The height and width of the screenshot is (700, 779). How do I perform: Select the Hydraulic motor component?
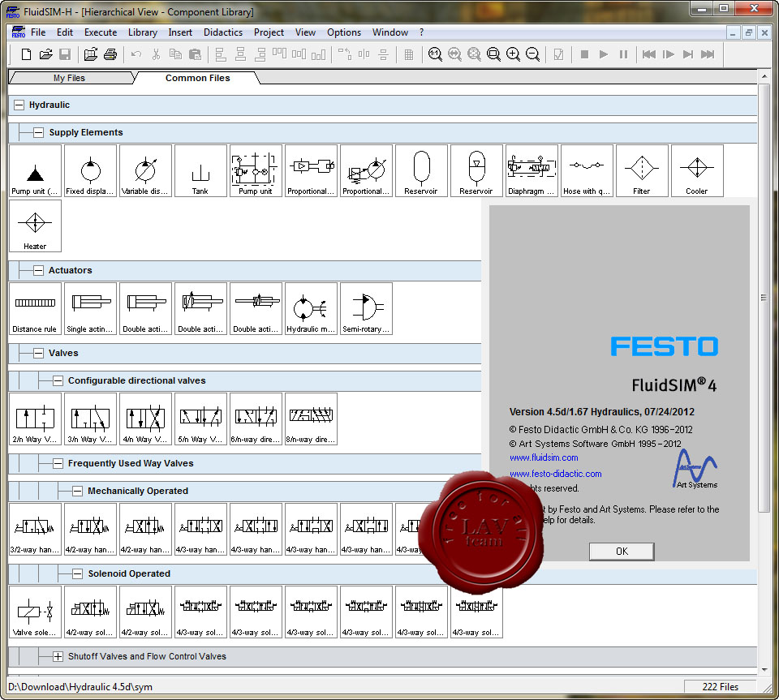311,309
